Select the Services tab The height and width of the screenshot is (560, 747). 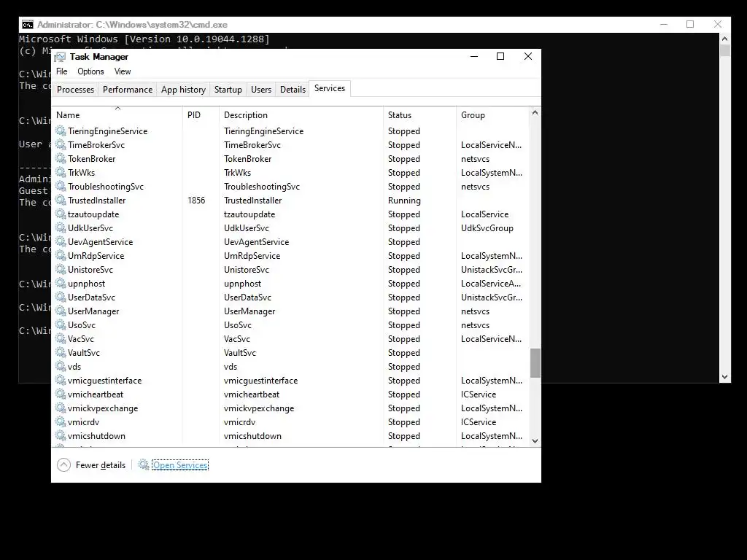[330, 88]
